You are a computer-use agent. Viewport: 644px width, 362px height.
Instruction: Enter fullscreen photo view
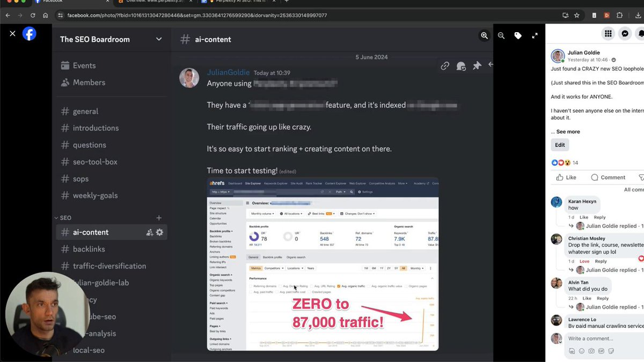click(x=535, y=35)
